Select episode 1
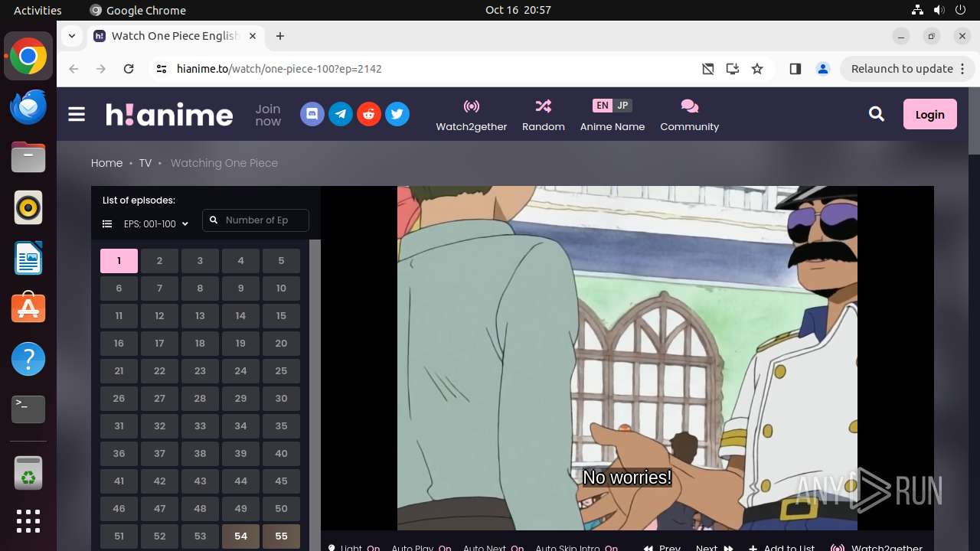 pyautogui.click(x=119, y=261)
